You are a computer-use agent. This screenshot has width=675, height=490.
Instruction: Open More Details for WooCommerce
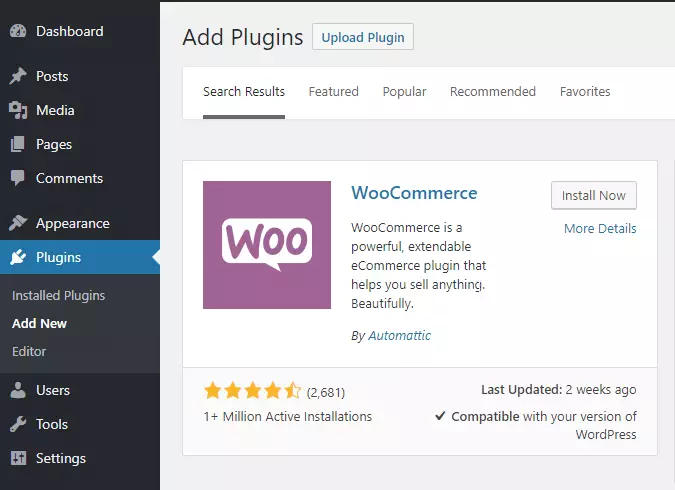click(x=600, y=229)
